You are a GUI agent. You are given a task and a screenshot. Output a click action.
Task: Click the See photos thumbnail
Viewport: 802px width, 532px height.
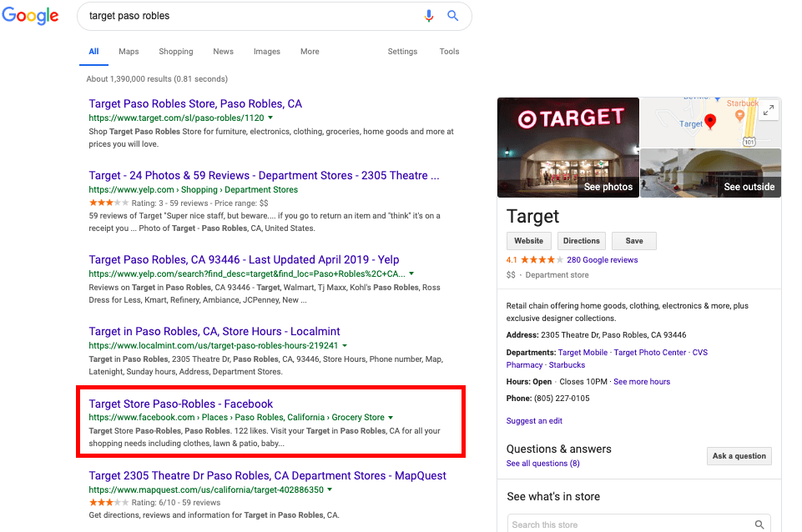click(568, 148)
